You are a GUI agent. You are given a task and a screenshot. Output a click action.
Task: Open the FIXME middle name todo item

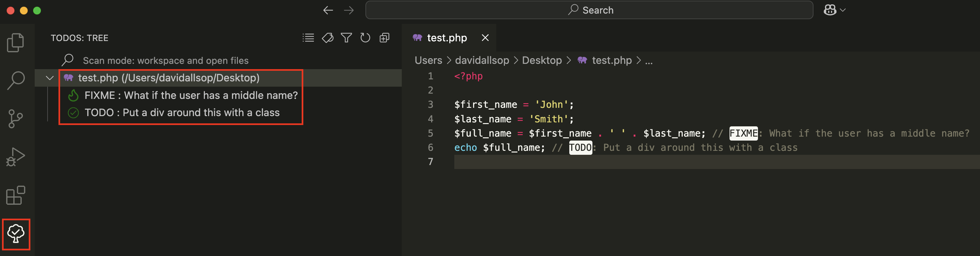(x=191, y=95)
